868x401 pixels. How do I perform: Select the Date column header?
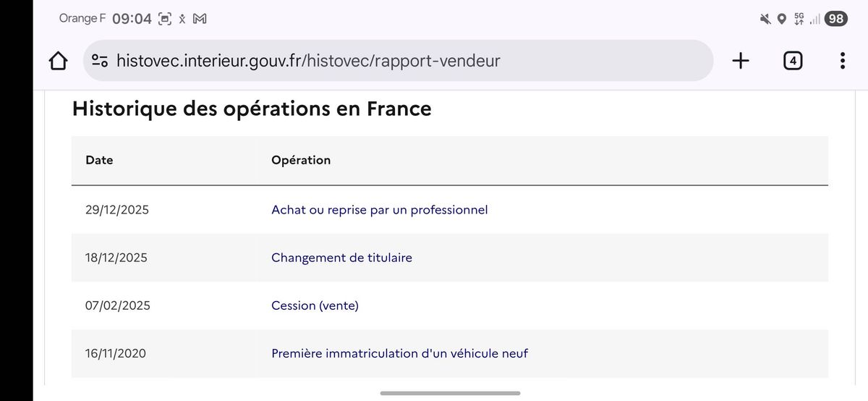pyautogui.click(x=99, y=160)
